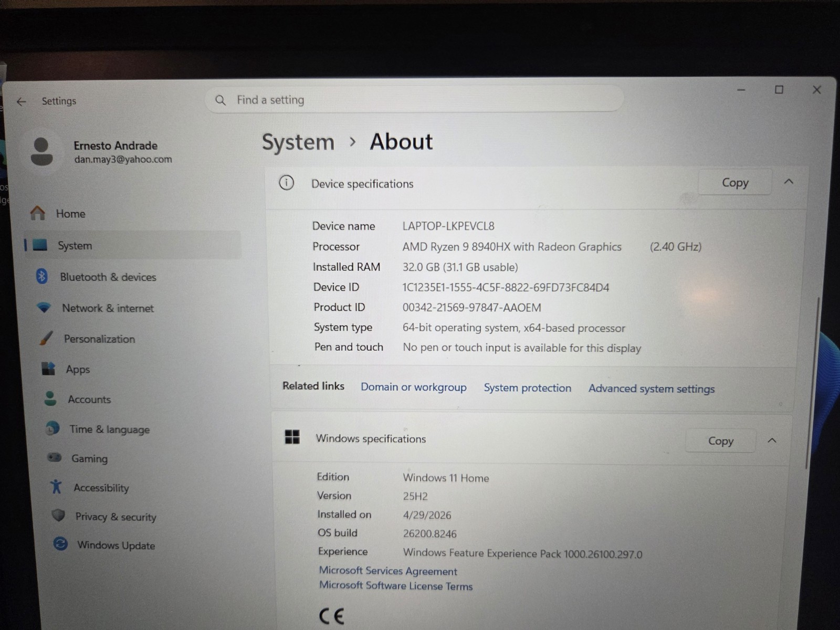Click the Network wifi icon
840x630 pixels.
44,308
